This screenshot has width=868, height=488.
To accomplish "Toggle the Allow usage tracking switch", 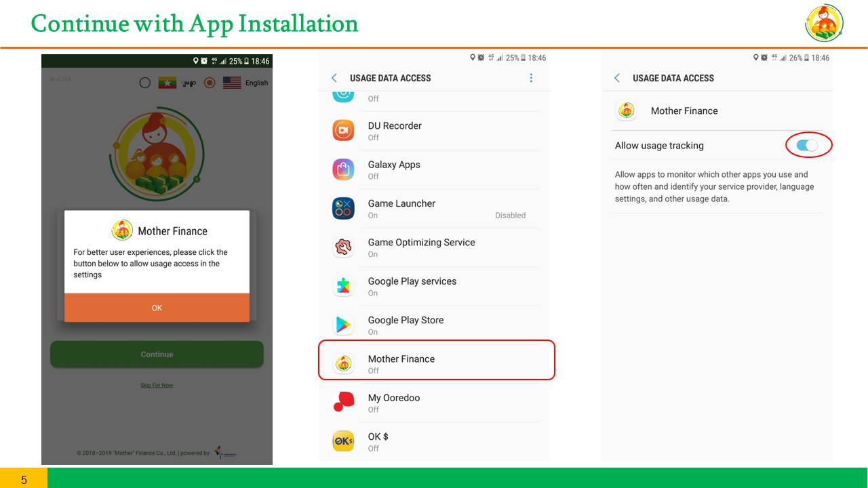I will (x=807, y=145).
